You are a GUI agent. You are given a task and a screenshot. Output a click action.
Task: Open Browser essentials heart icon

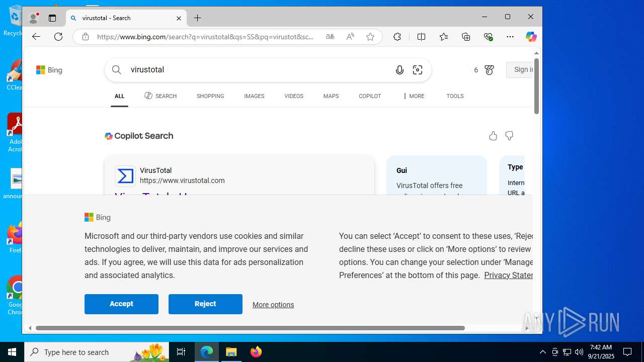coord(488,37)
